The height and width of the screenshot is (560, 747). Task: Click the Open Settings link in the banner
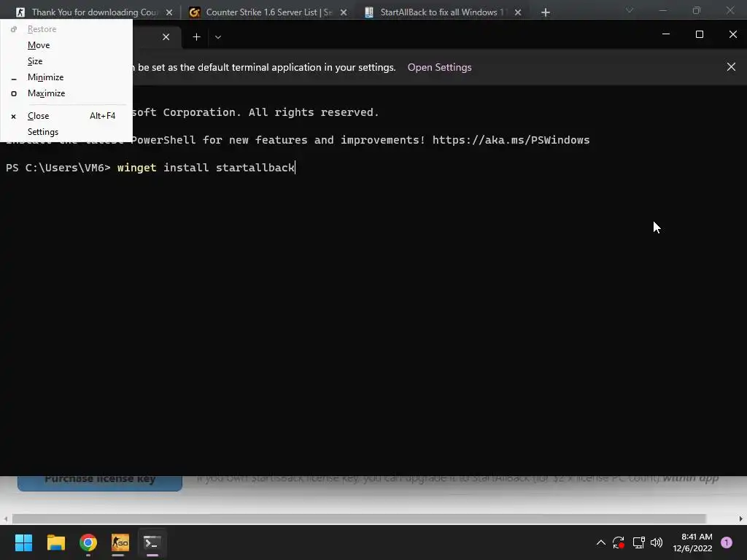439,67
